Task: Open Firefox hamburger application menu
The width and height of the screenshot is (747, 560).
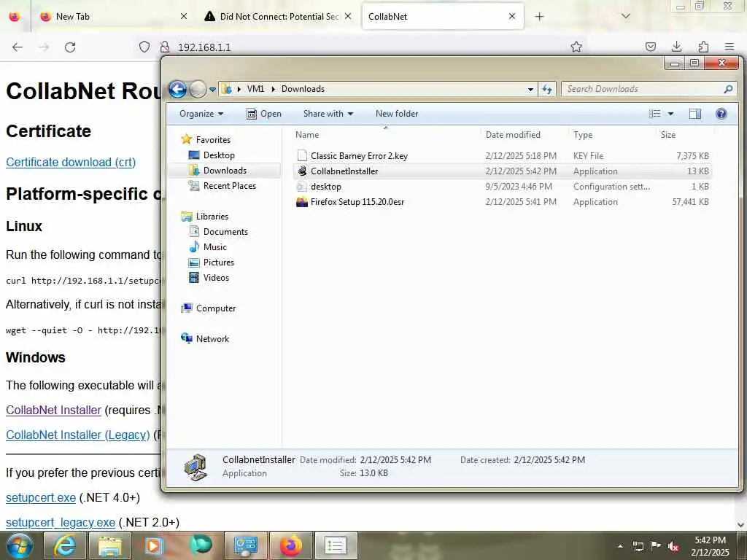Action: (729, 47)
